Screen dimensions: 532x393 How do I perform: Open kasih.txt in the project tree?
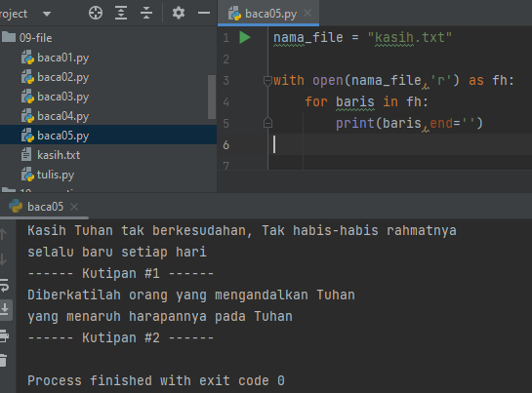tap(59, 155)
